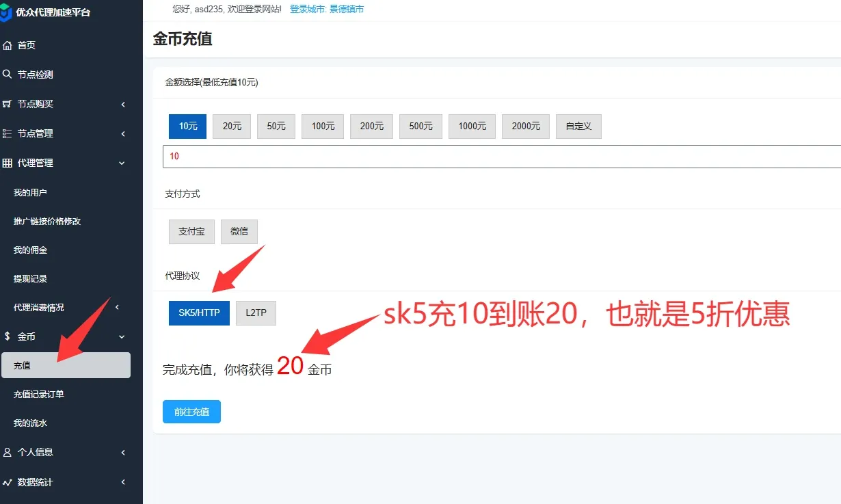The width and height of the screenshot is (841, 504).
Task: Select the 2000元 amount option
Action: click(526, 127)
